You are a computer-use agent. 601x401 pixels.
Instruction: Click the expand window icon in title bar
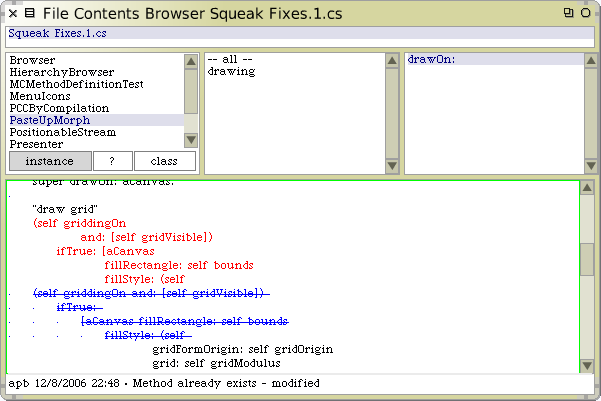click(568, 12)
